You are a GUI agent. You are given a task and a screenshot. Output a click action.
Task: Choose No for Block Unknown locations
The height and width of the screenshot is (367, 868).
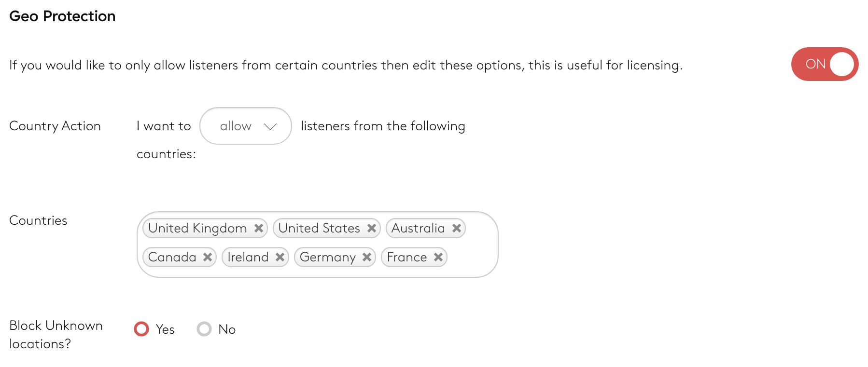point(204,329)
